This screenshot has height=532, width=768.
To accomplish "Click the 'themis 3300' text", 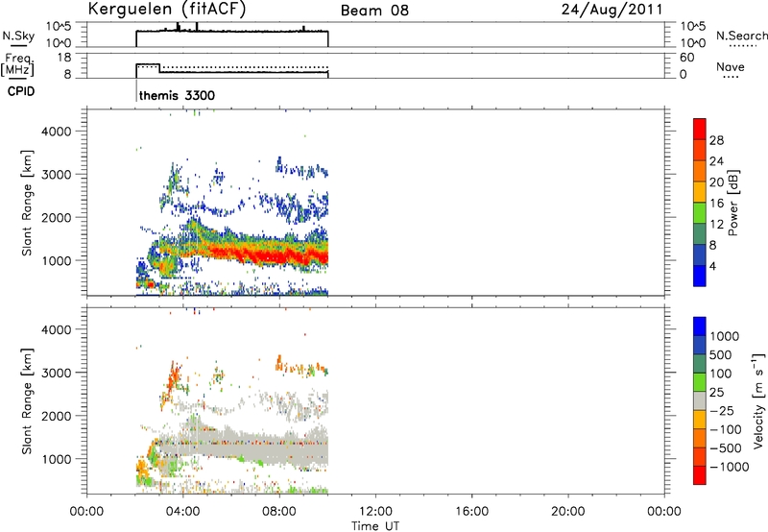I will pos(177,95).
